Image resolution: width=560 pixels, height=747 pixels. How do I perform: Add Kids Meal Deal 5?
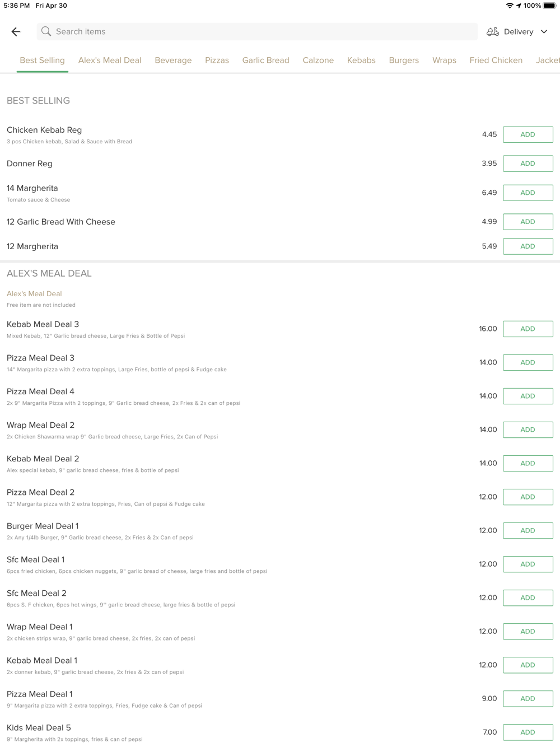coord(528,732)
